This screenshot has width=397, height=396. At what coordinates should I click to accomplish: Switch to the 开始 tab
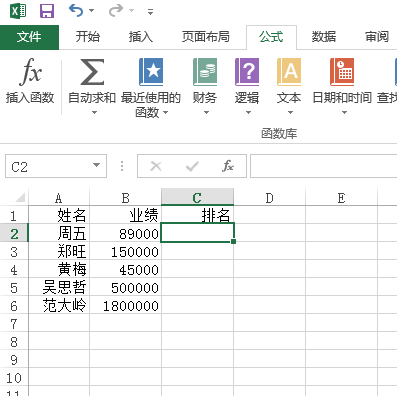(x=88, y=37)
